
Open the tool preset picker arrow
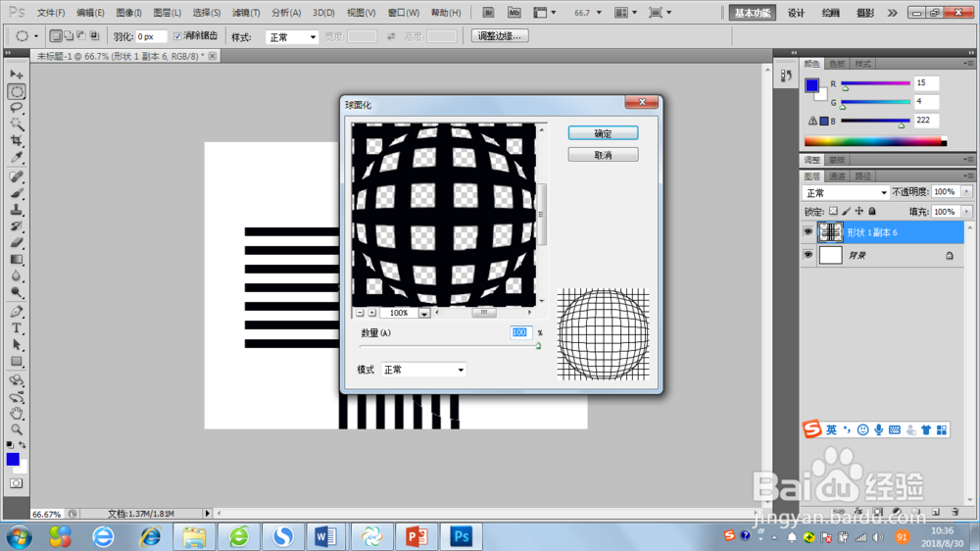(35, 36)
